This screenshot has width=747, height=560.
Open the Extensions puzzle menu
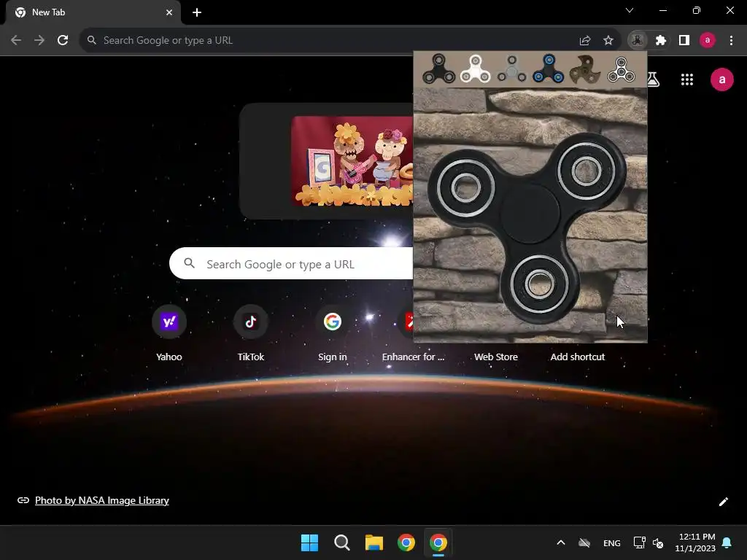(x=661, y=41)
